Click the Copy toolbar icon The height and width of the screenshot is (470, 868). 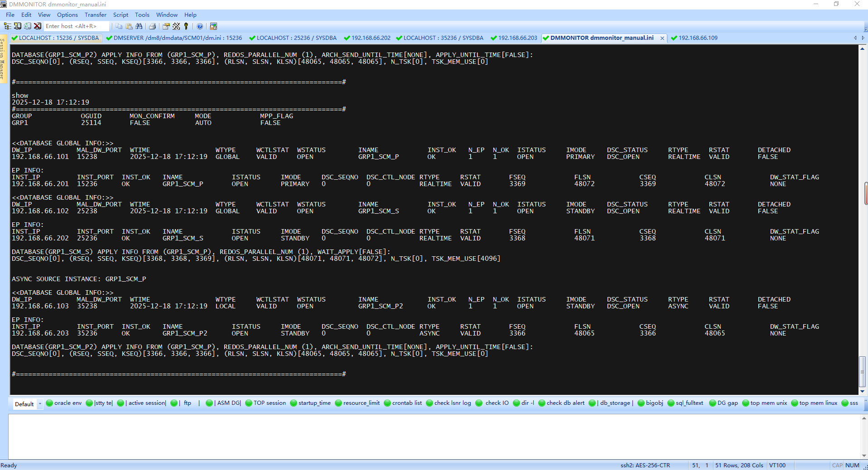point(119,26)
